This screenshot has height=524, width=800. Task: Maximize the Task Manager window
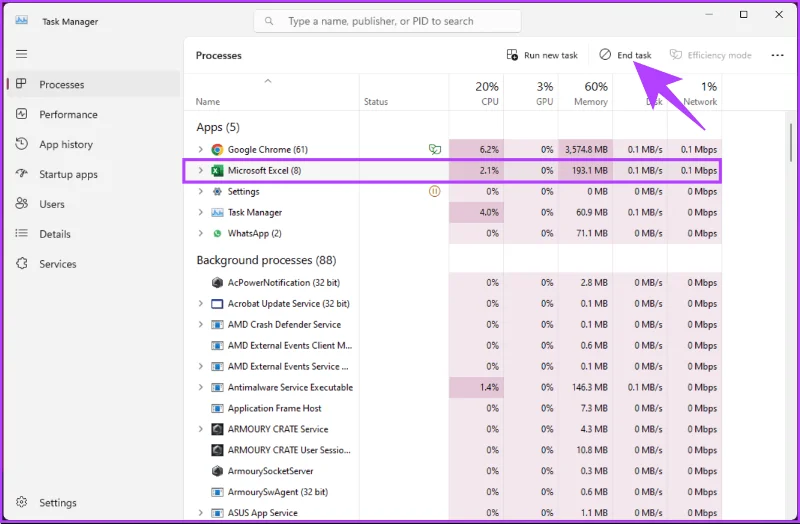743,15
